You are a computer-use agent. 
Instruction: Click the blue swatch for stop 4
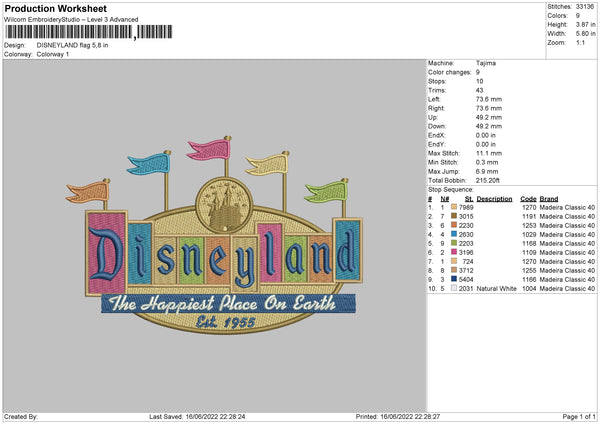tap(454, 234)
